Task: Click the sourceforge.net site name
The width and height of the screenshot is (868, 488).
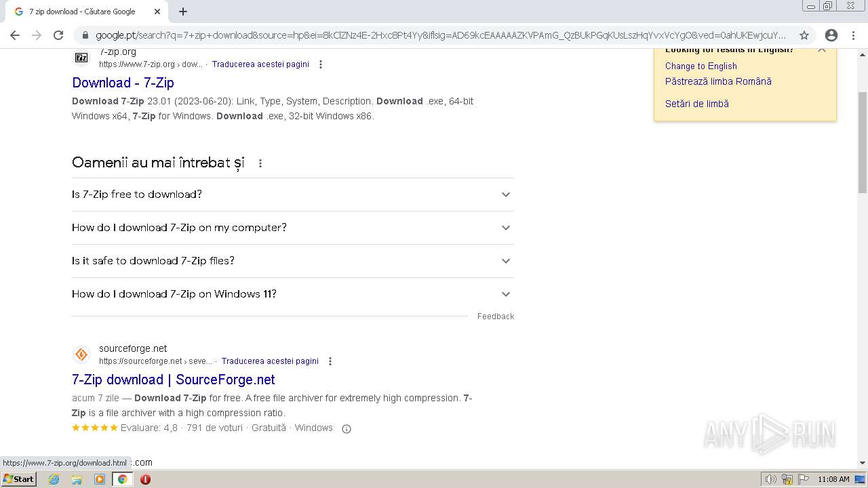Action: 133,348
